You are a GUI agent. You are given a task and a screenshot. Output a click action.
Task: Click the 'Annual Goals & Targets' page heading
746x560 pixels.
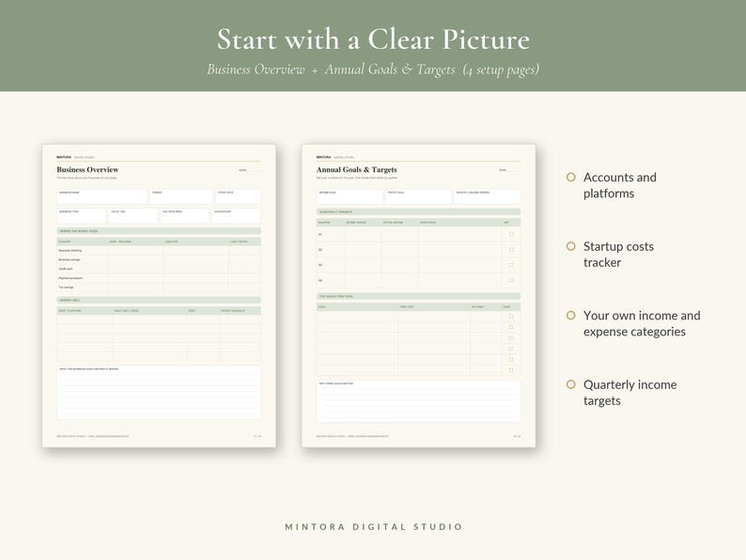click(x=357, y=169)
